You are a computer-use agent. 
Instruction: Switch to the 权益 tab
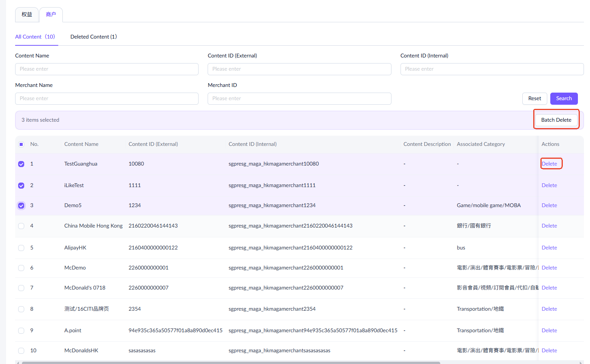pos(27,15)
